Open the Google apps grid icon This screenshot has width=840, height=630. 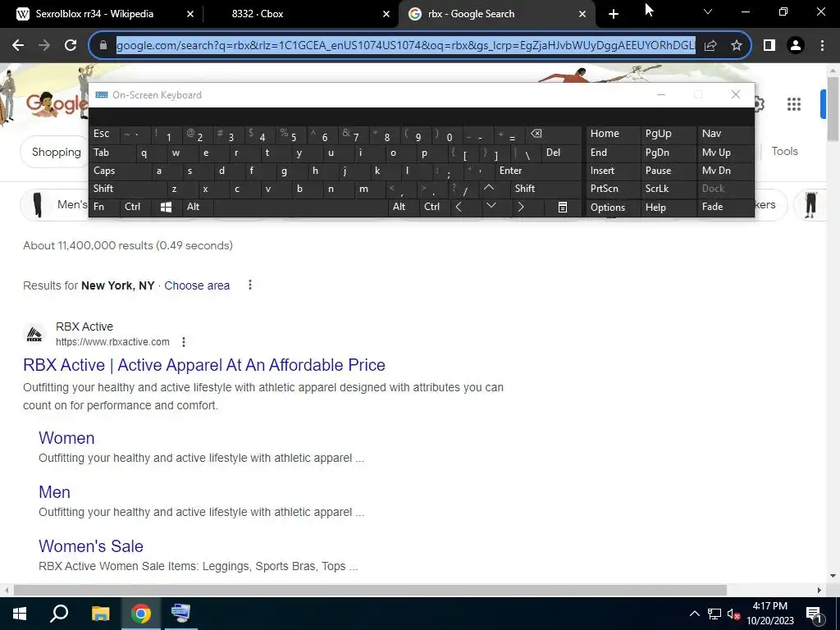794,104
